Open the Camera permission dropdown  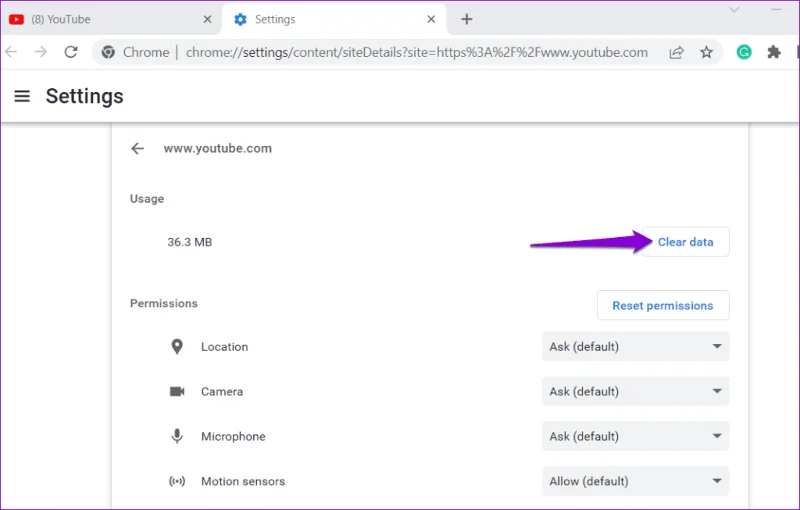[x=636, y=392]
